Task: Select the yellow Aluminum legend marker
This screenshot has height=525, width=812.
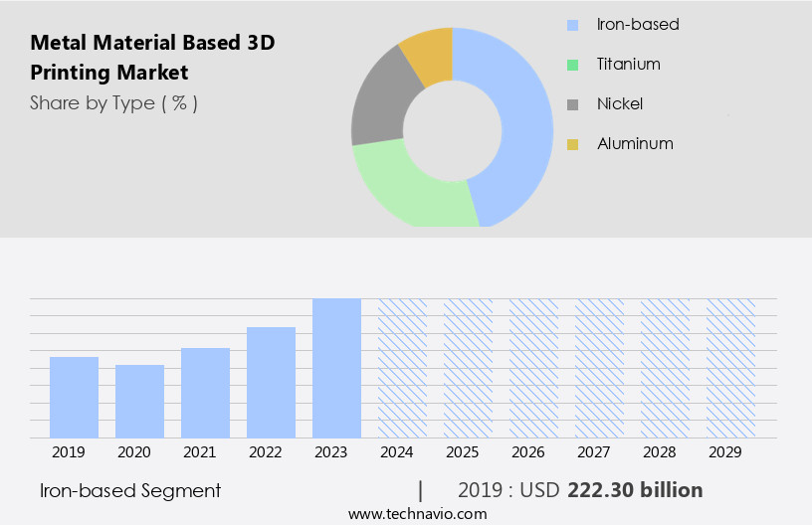Action: [x=572, y=144]
